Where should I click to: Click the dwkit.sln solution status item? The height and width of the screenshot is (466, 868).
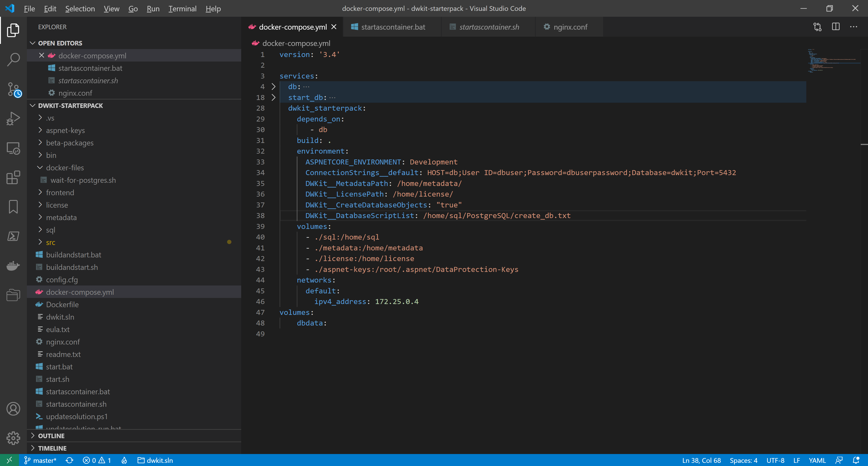[155, 460]
